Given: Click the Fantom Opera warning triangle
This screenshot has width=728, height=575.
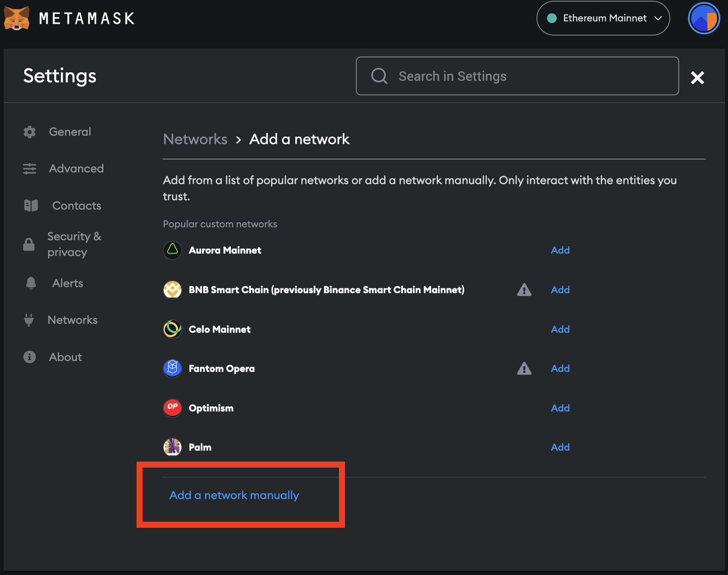Looking at the screenshot, I should 524,369.
